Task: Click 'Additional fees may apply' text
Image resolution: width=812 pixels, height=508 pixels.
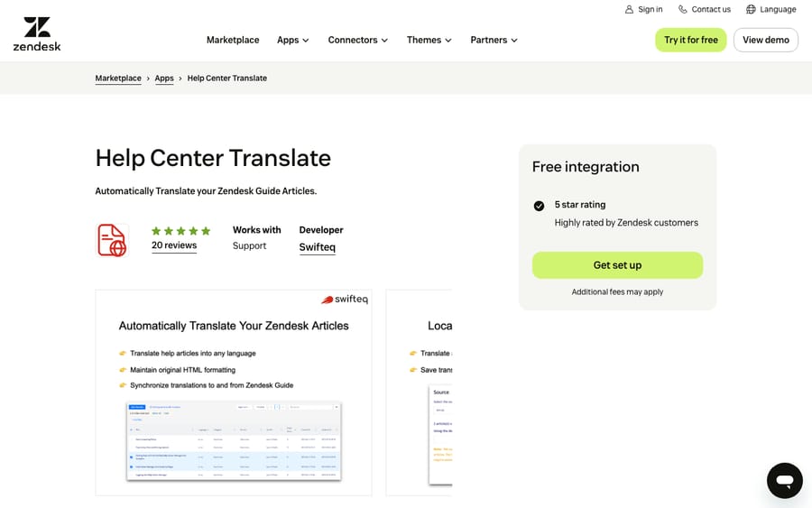Action: coord(617,292)
